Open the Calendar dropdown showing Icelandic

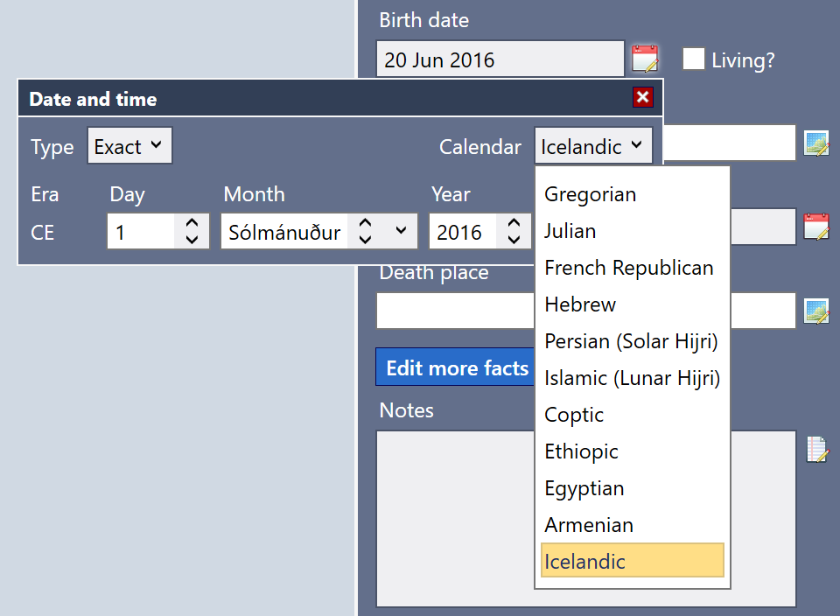[x=593, y=145]
